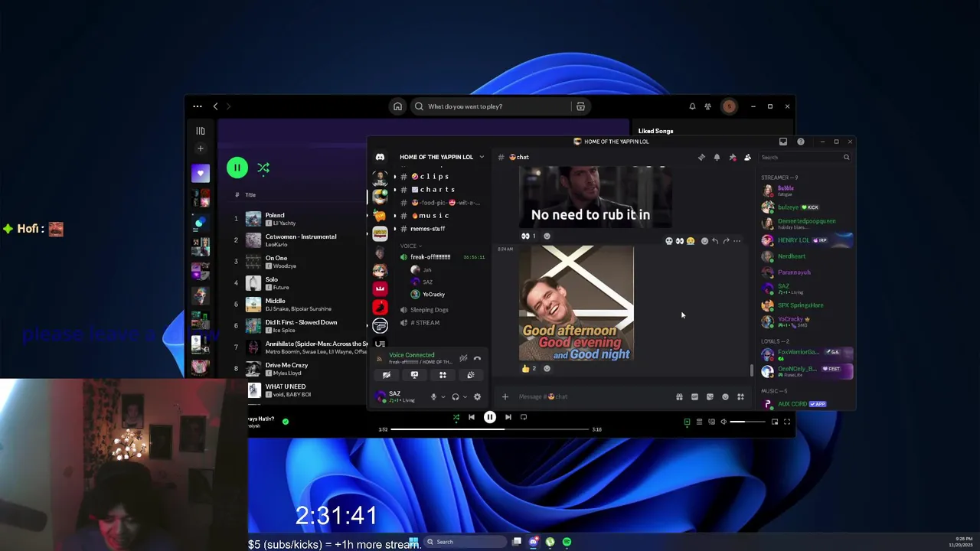Open Discord help question mark icon
This screenshot has width=980, height=551.
[x=801, y=142]
